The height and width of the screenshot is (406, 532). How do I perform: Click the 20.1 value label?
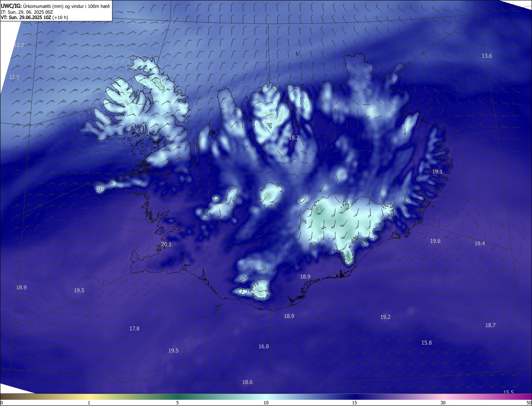[x=166, y=244]
